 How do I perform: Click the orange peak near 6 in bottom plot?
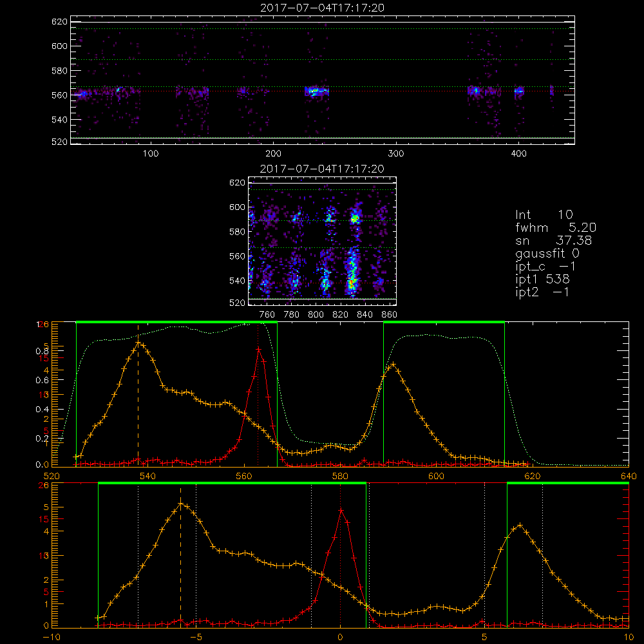pos(520,525)
